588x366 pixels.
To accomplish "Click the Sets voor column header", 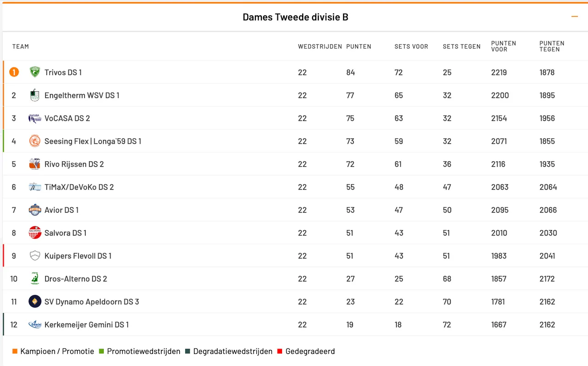I will click(411, 46).
